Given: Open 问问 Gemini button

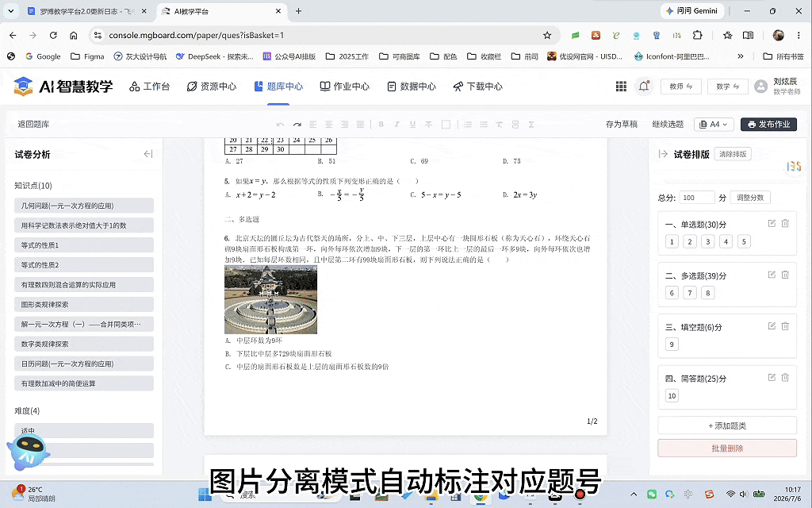Looking at the screenshot, I should [691, 11].
